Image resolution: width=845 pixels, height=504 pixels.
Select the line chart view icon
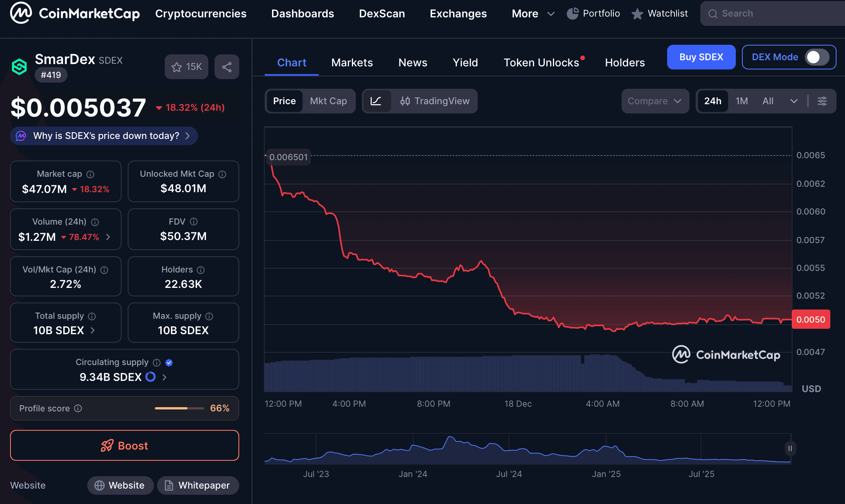tap(377, 101)
